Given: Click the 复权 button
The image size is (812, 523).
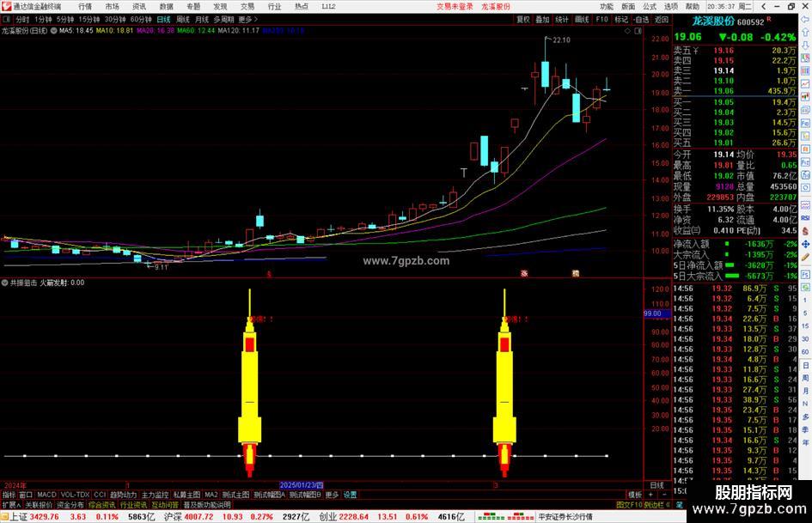Looking at the screenshot, I should [x=523, y=19].
